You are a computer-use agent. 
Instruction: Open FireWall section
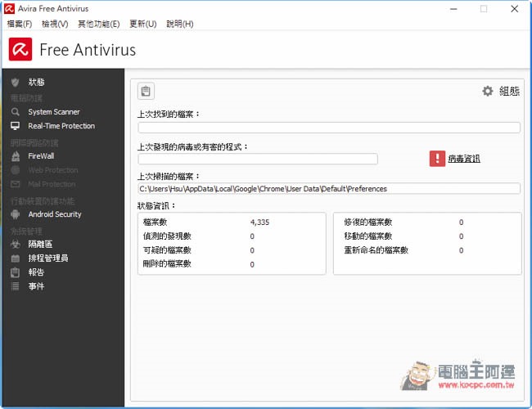point(41,156)
